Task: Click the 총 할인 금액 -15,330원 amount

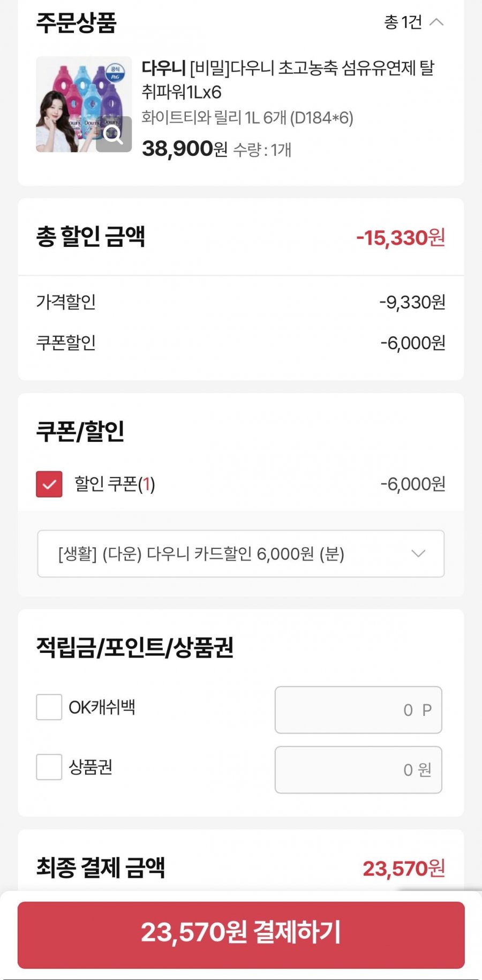Action: 401,238
